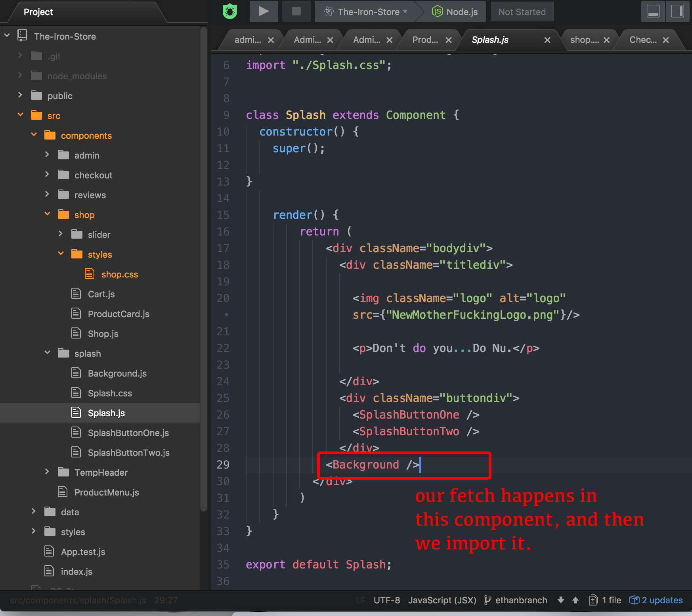Expand the admin folder
This screenshot has height=616, width=692.
point(47,155)
